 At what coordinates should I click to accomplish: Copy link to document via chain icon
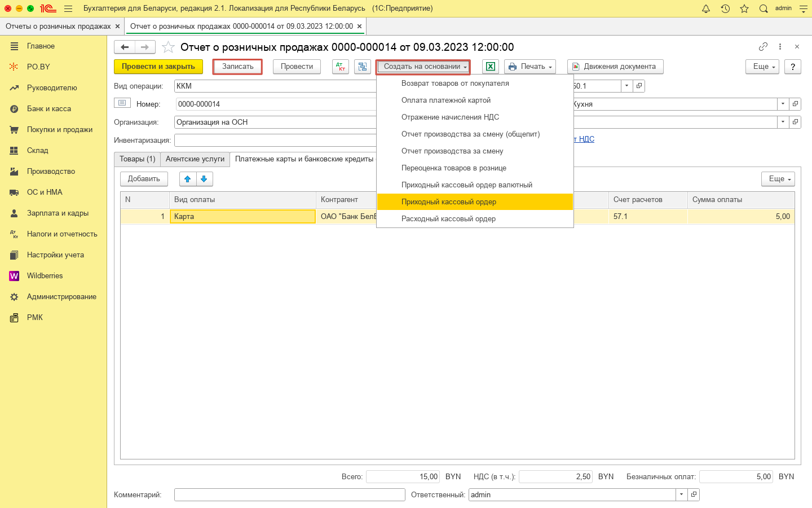coord(763,47)
